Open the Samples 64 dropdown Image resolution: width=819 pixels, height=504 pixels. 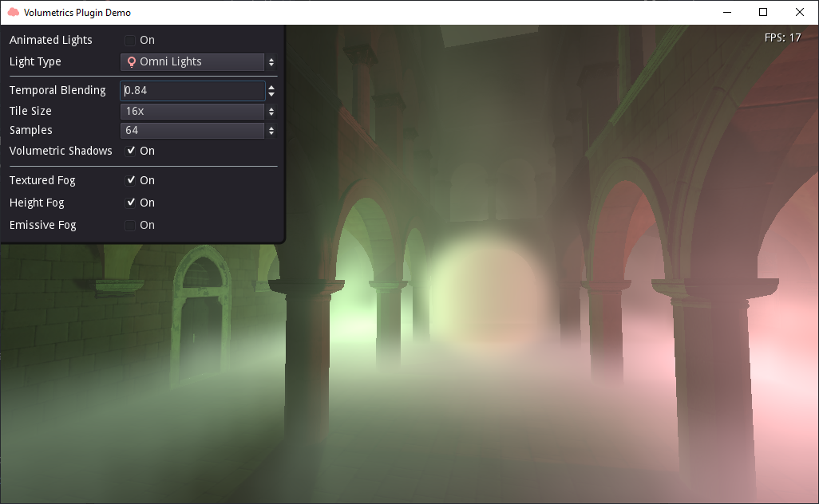point(199,131)
